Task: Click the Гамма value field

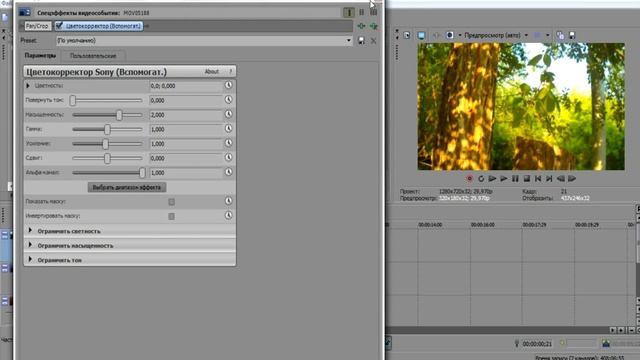Action: pos(186,129)
